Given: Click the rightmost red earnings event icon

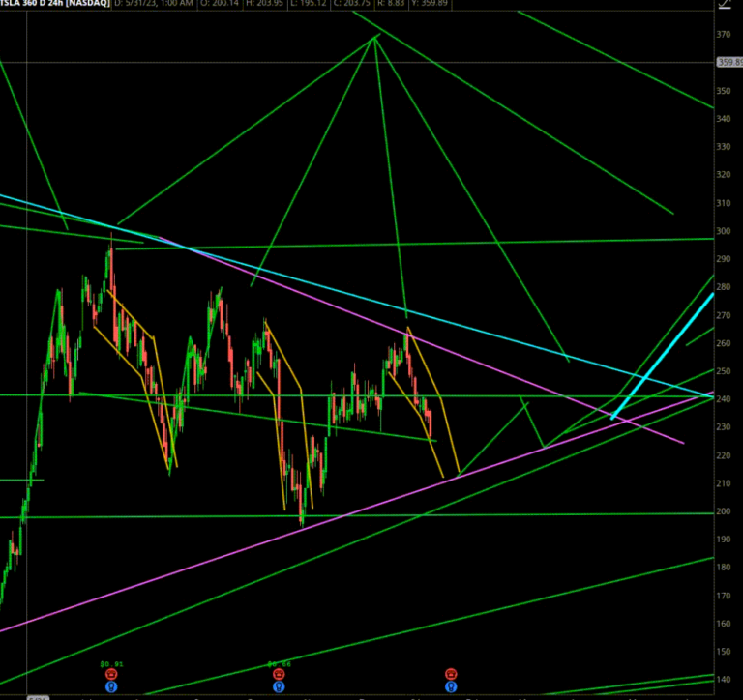Looking at the screenshot, I should 450,673.
